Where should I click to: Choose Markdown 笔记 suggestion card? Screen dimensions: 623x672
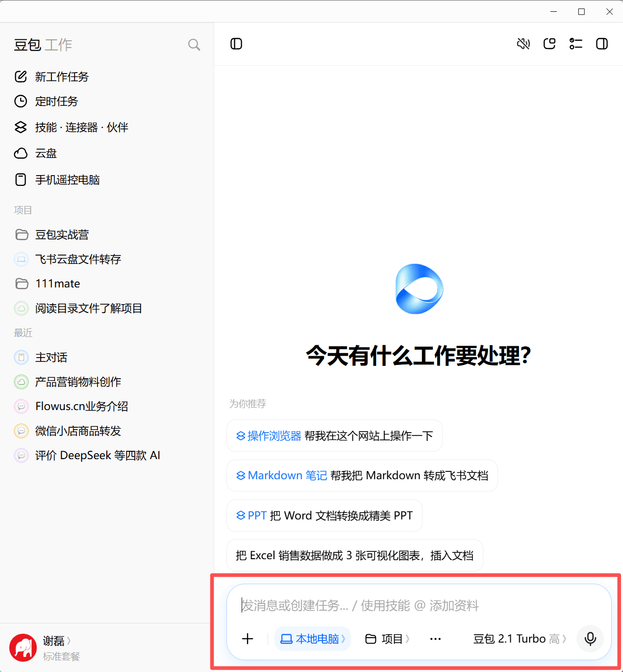pyautogui.click(x=362, y=475)
